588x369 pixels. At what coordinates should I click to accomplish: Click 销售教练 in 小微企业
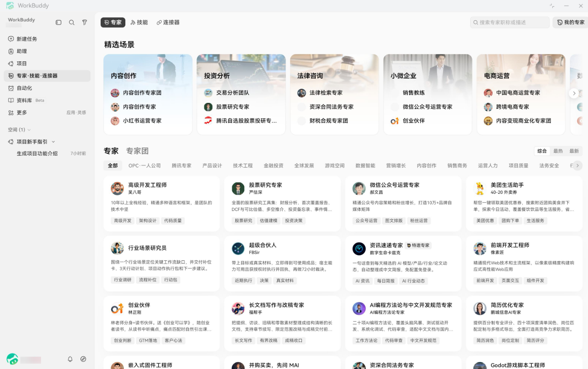pos(414,93)
